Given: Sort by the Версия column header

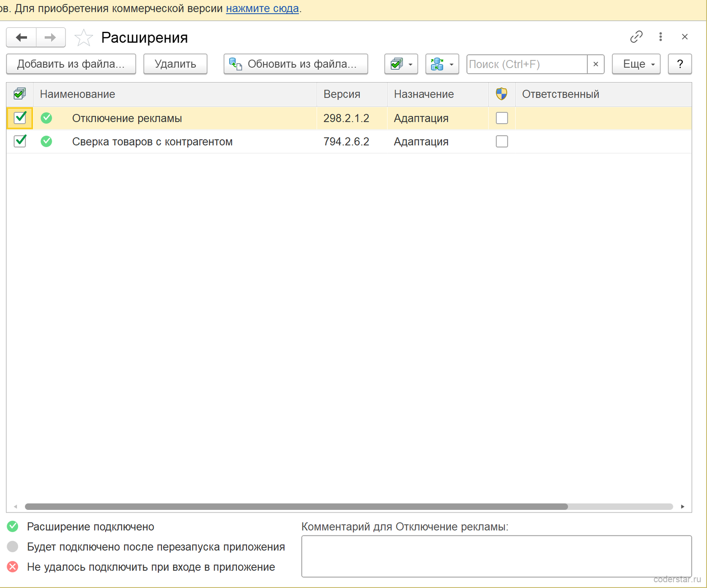Looking at the screenshot, I should 352,94.
